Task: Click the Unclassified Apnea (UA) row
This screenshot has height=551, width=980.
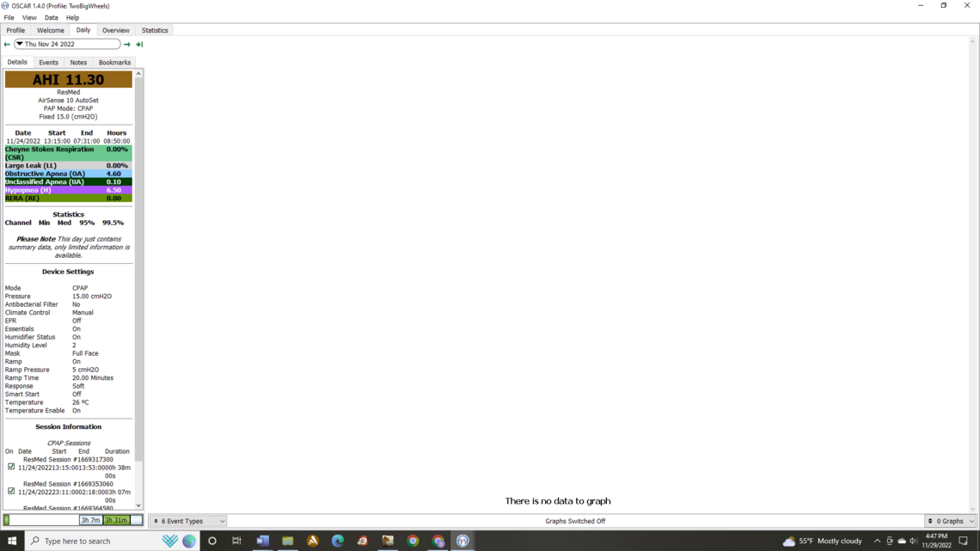Action: coord(68,181)
